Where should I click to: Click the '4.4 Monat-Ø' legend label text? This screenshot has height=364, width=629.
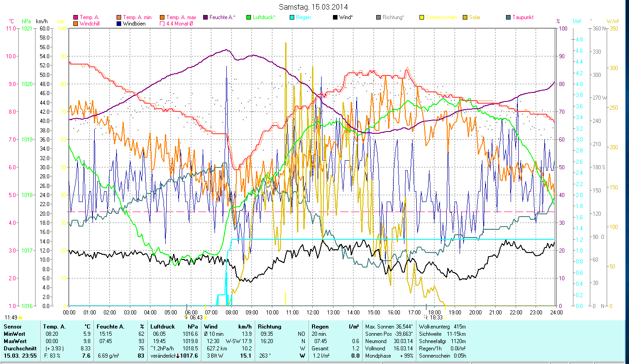pyautogui.click(x=181, y=23)
